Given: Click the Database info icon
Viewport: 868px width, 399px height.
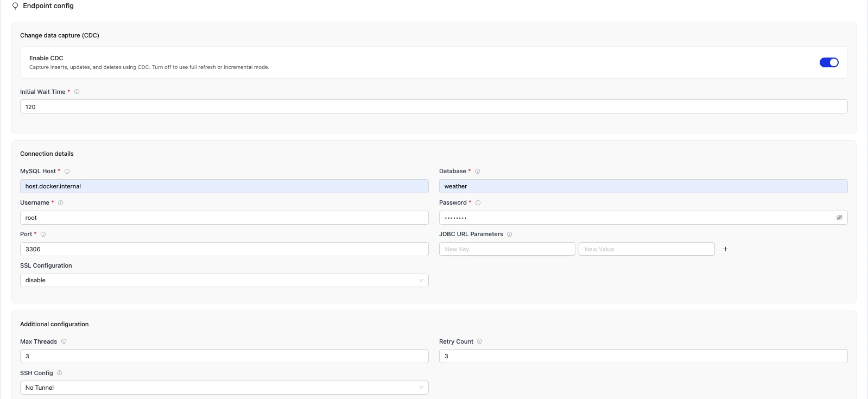Looking at the screenshot, I should (477, 172).
